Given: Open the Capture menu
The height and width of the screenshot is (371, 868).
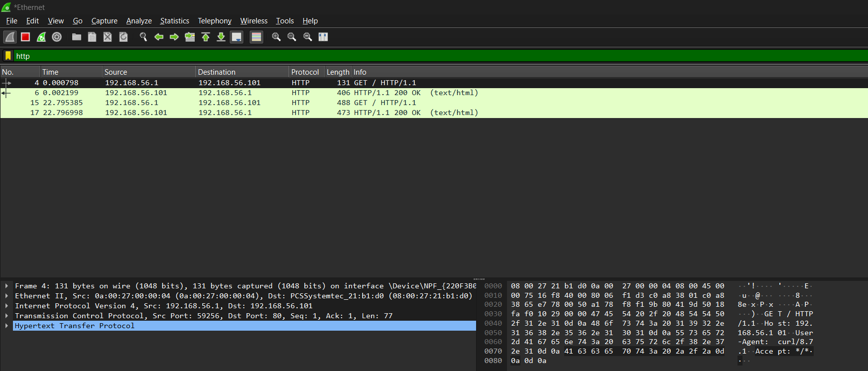Looking at the screenshot, I should [x=105, y=21].
